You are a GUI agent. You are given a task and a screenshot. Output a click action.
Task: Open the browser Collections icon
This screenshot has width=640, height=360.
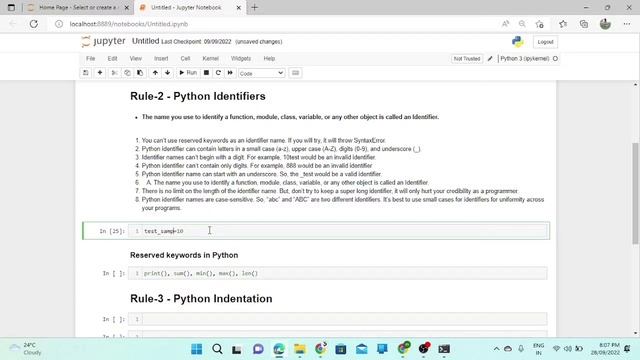(584, 24)
